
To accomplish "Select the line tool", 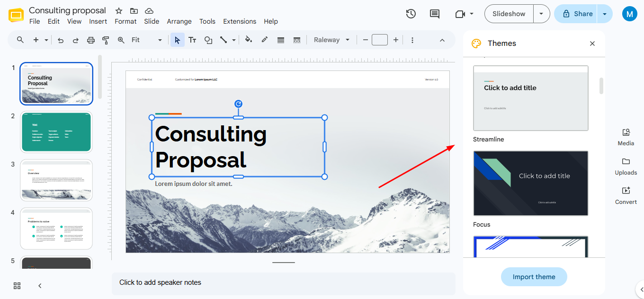I will pos(224,40).
